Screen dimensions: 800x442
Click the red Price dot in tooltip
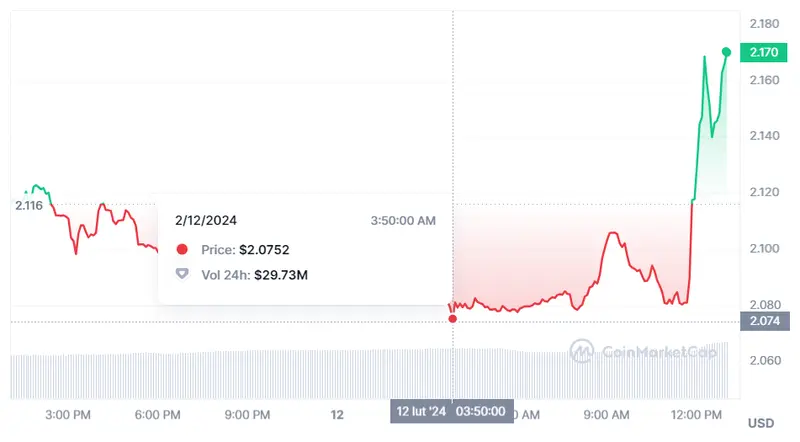[181, 249]
